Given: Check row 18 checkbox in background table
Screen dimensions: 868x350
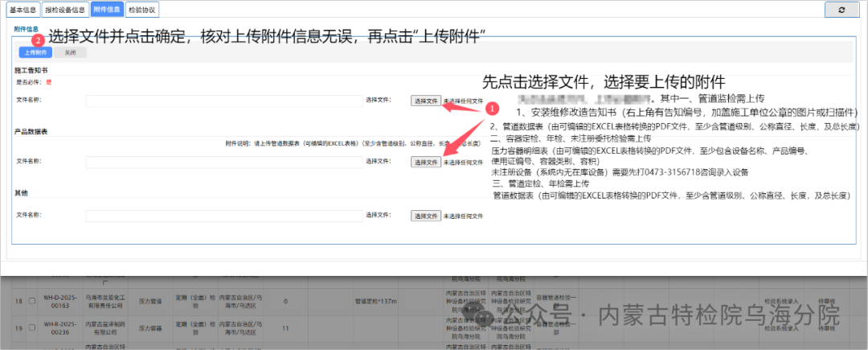Looking at the screenshot, I should pos(31,301).
